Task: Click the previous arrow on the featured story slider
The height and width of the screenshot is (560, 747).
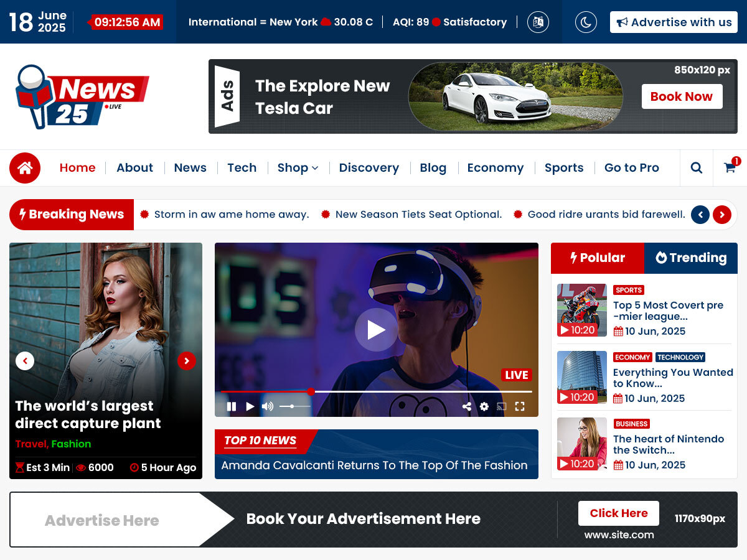Action: (x=26, y=361)
